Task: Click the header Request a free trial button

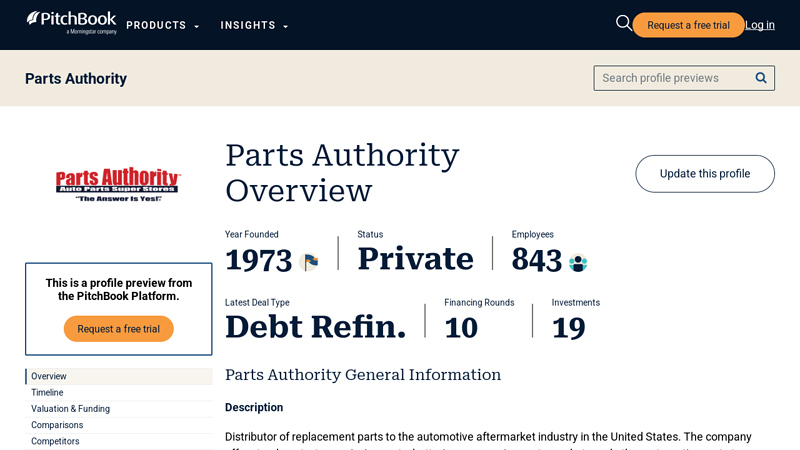Action: (x=688, y=25)
